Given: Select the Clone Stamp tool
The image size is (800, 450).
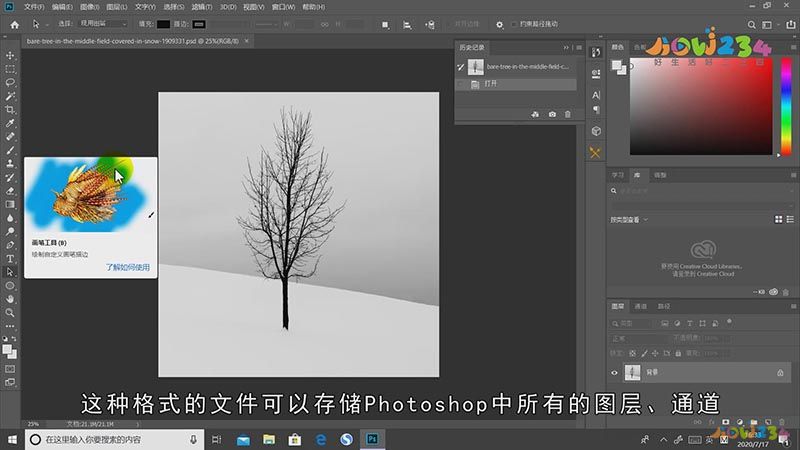Looking at the screenshot, I should [10, 164].
